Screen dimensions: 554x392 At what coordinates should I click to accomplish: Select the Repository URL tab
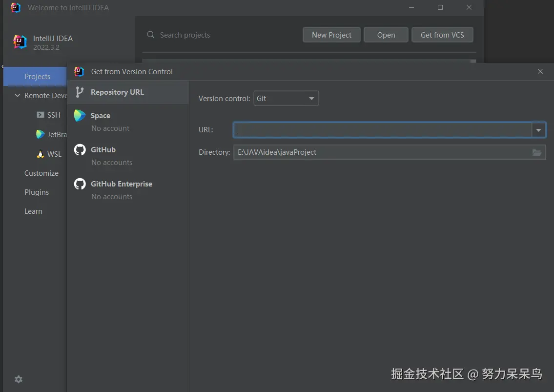[x=128, y=92]
